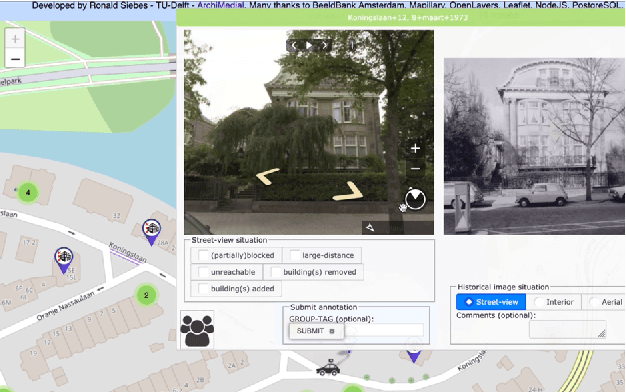The width and height of the screenshot is (626, 392).
Task: Click building number 32 on map
Action: 116,216
